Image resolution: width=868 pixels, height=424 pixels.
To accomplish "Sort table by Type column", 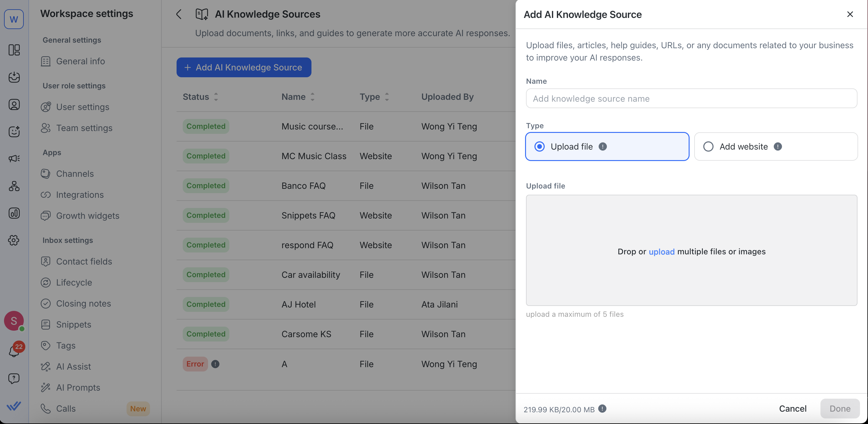I will click(x=386, y=97).
